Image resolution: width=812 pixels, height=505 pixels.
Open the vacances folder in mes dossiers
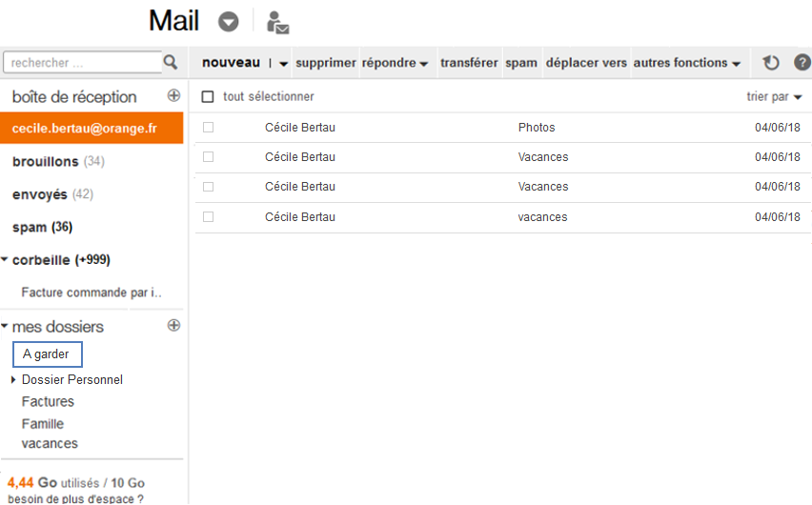tap(50, 443)
